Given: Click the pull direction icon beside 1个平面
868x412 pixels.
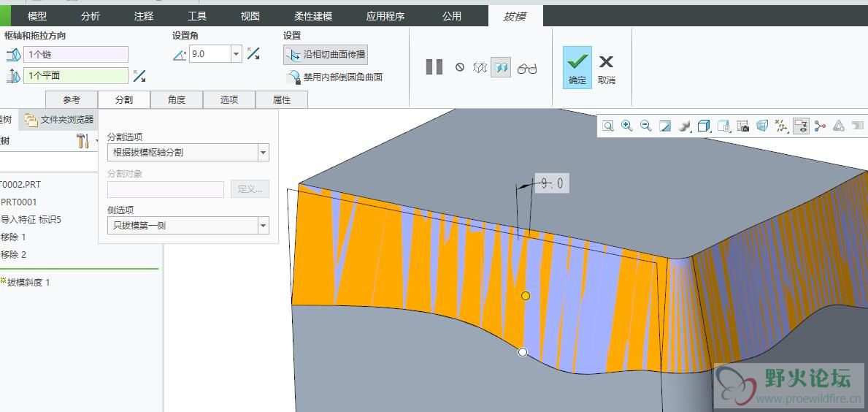Looking at the screenshot, I should tap(13, 76).
